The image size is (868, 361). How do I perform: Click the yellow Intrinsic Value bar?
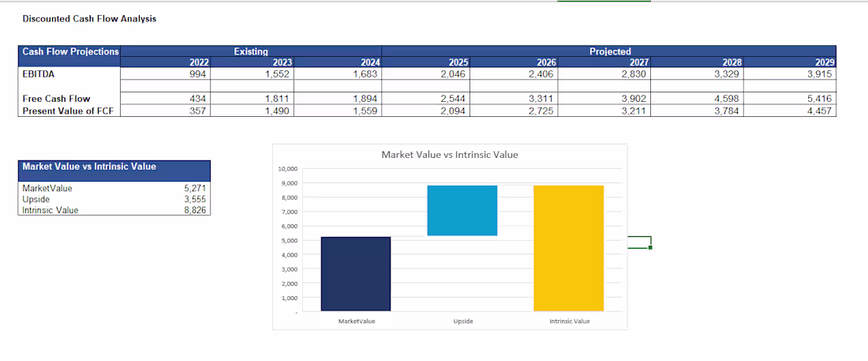coord(568,248)
